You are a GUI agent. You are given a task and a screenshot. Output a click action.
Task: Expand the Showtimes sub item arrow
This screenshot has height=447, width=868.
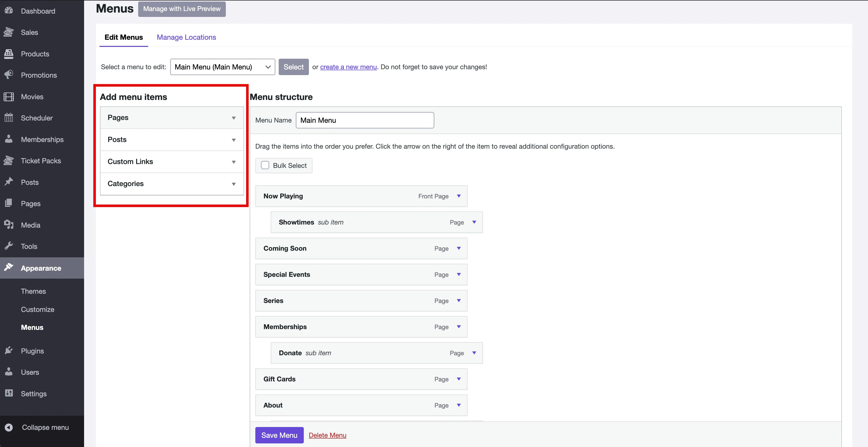click(x=474, y=222)
